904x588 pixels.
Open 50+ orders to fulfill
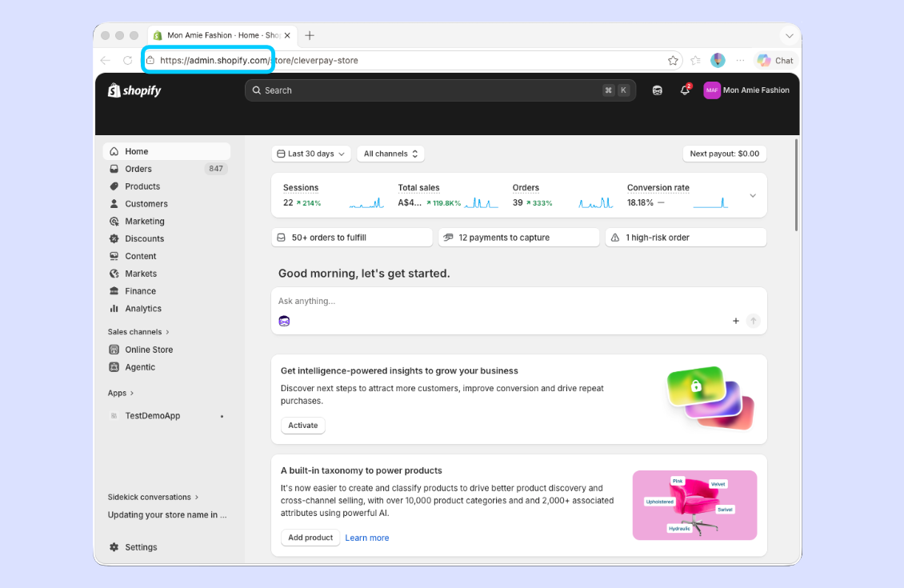(x=352, y=238)
